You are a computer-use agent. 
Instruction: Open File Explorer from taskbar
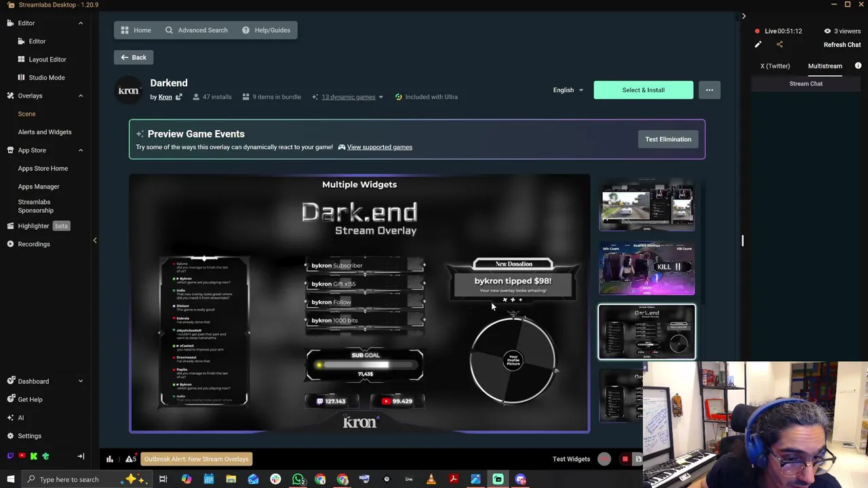[231, 479]
